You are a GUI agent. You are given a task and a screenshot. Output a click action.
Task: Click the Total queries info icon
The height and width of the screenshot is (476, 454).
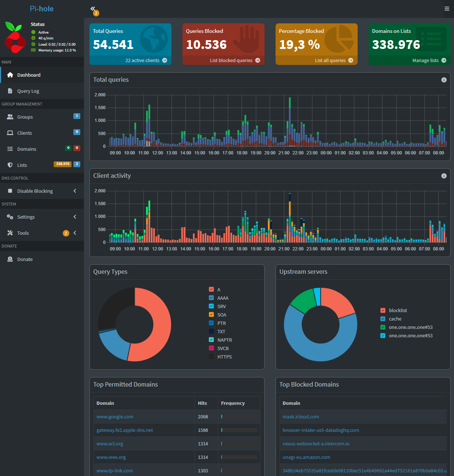444,80
